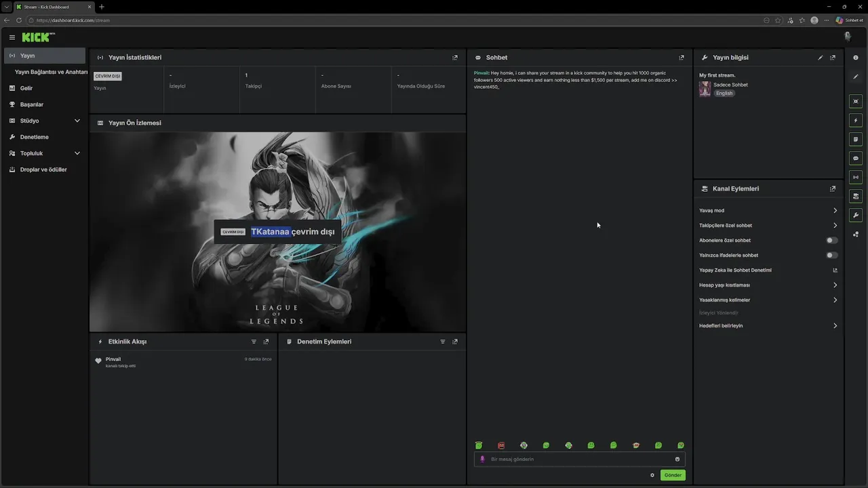This screenshot has width=868, height=488.
Task: Select Yayın in the sidebar
Action: (x=44, y=56)
